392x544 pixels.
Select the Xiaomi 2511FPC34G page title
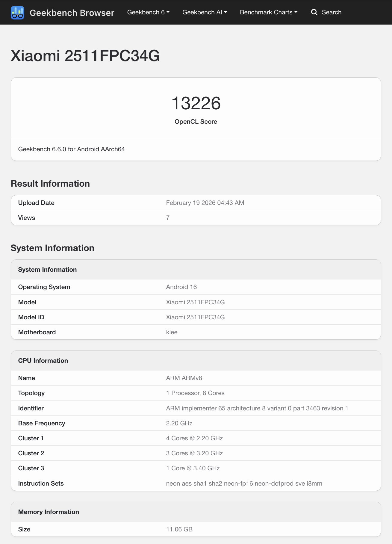tap(85, 56)
